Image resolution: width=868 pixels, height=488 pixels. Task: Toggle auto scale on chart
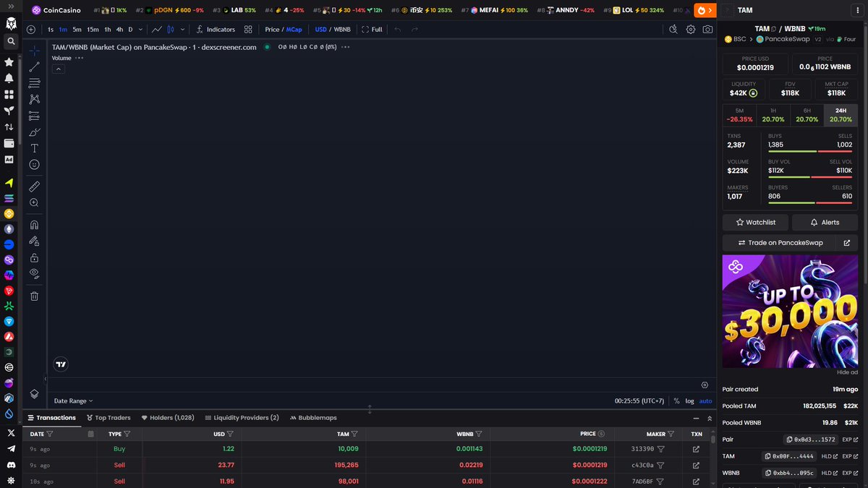tap(705, 401)
